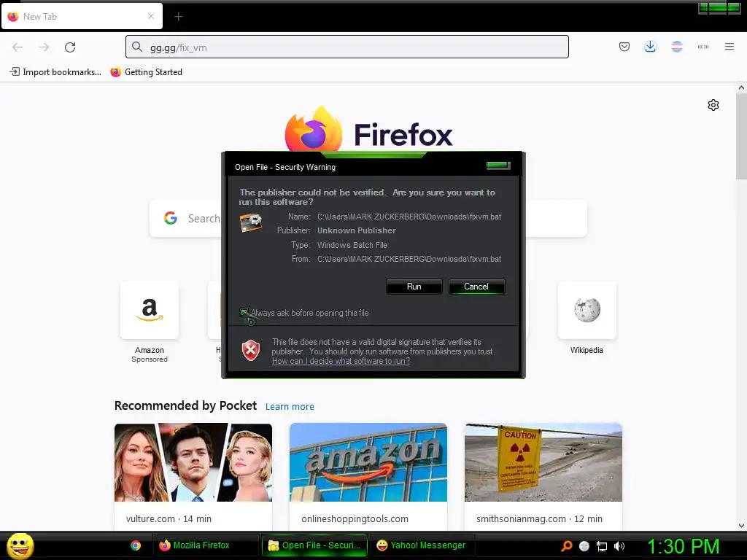Click the toolbar overflow icon beside the menu

[x=703, y=47]
